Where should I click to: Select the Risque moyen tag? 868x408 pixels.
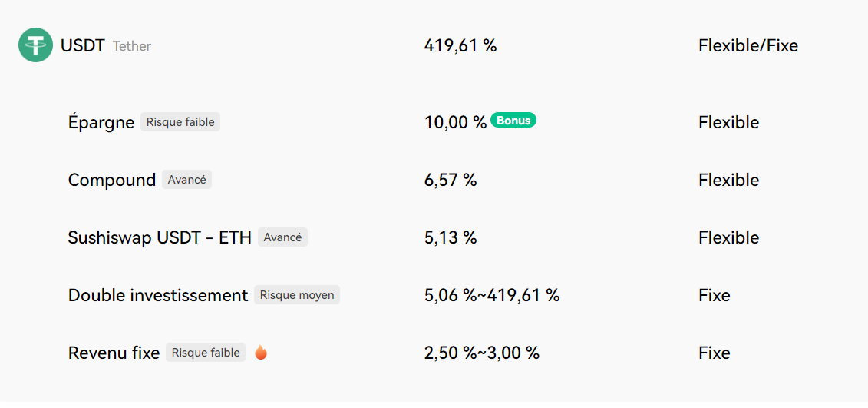[x=297, y=295]
